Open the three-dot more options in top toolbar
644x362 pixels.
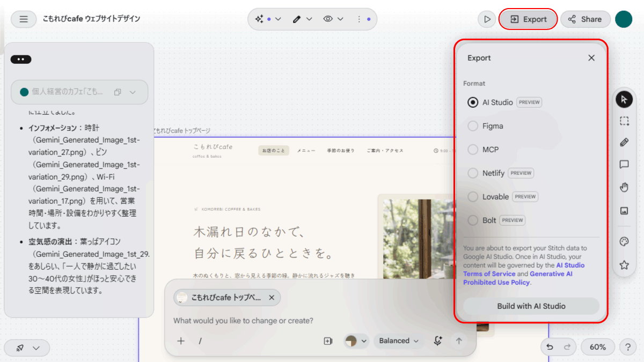point(359,19)
